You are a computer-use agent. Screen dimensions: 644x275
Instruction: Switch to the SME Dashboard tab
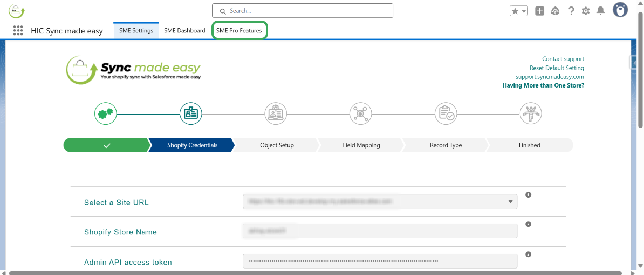[x=184, y=30]
